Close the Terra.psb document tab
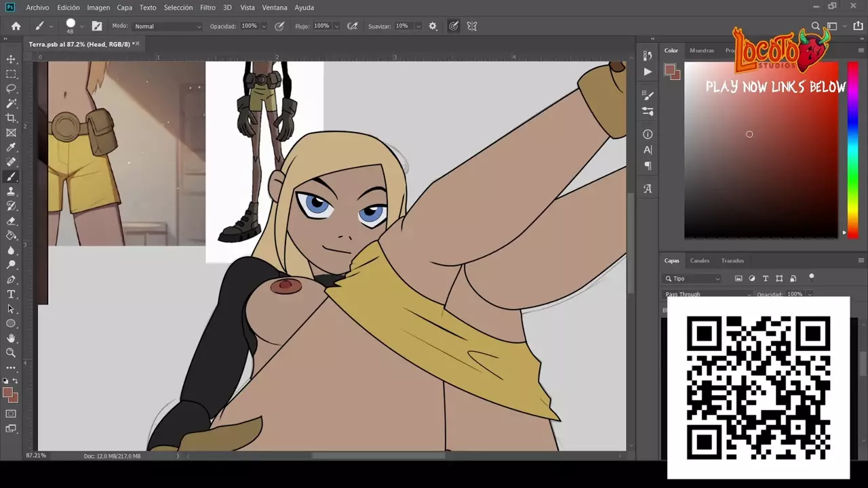 (x=137, y=44)
